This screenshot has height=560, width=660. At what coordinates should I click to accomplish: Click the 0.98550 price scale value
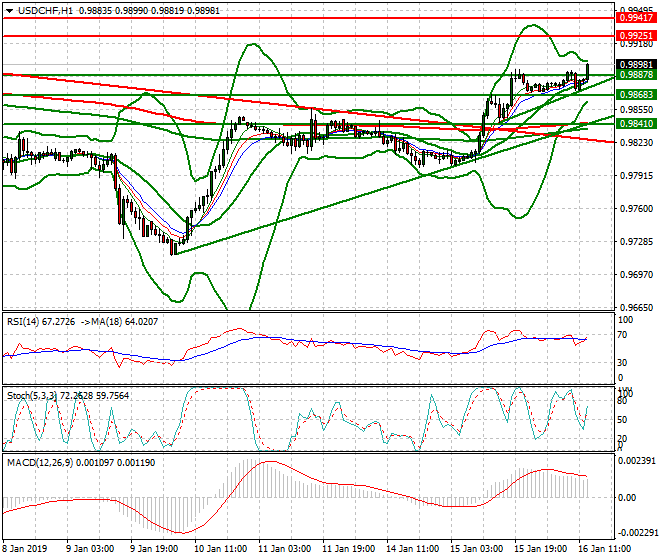point(637,110)
